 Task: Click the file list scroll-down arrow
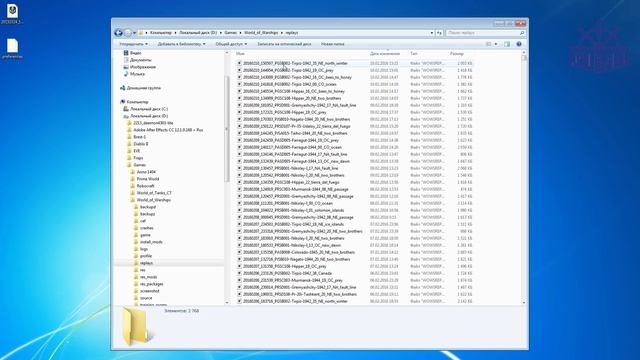[524, 302]
